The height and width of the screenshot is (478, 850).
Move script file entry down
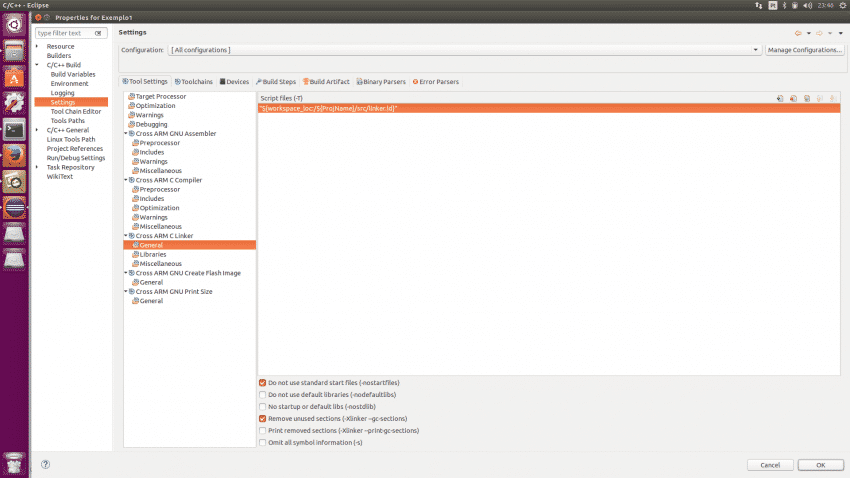click(833, 98)
